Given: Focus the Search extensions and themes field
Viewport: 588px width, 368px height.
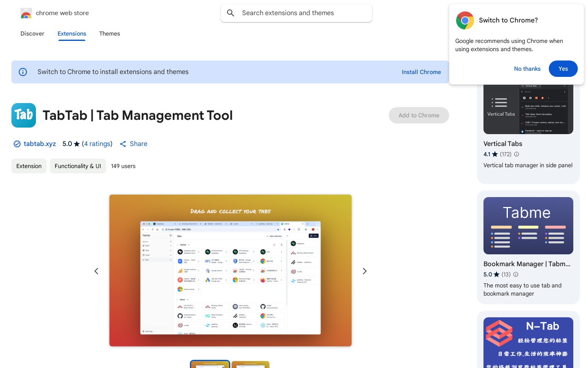Looking at the screenshot, I should (x=296, y=13).
